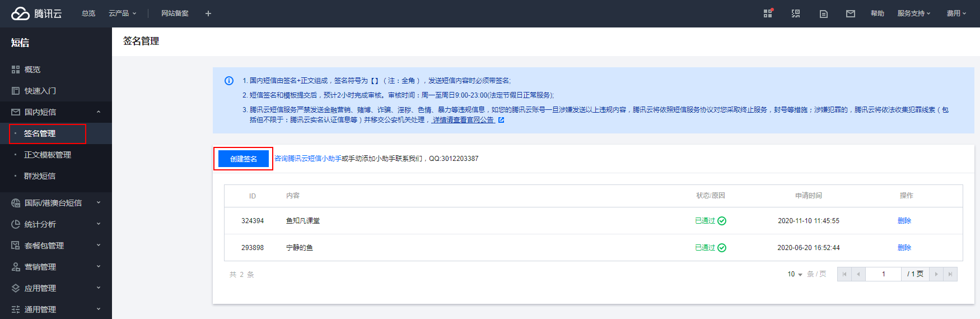Click the Tencent Cloud logo
The image size is (980, 319).
36,13
